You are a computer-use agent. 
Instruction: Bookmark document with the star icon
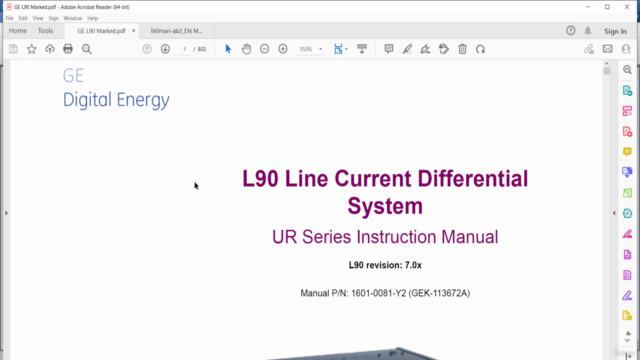click(x=31, y=49)
